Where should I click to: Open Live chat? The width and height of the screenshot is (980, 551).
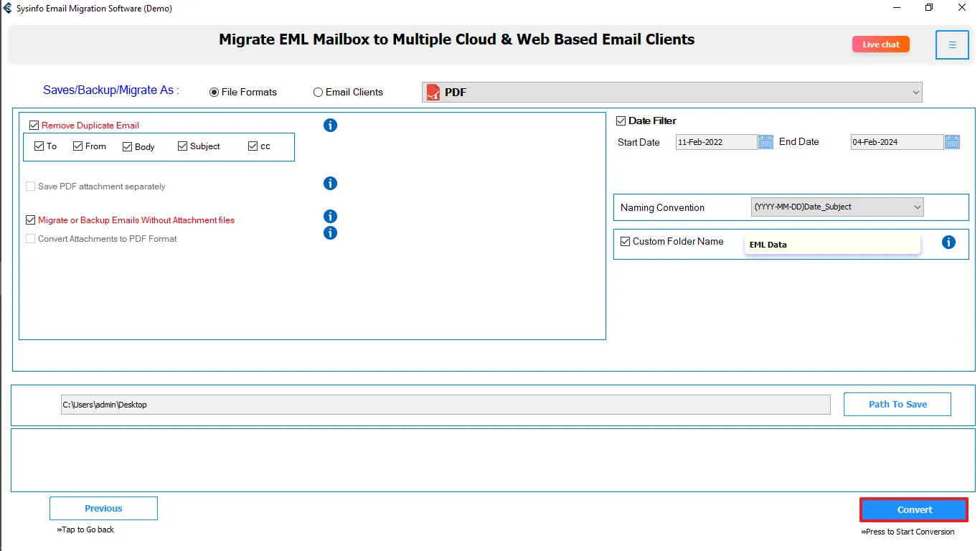click(881, 44)
